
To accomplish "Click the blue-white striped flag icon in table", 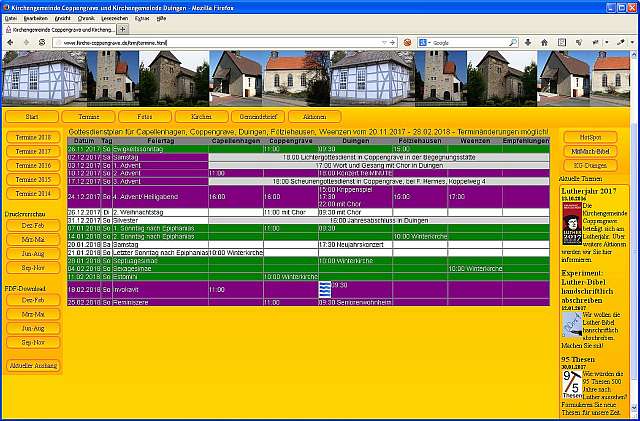I will 324,288.
